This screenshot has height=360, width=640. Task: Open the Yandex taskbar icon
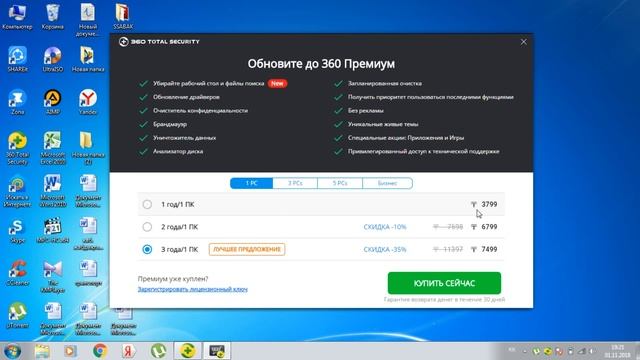(x=129, y=351)
